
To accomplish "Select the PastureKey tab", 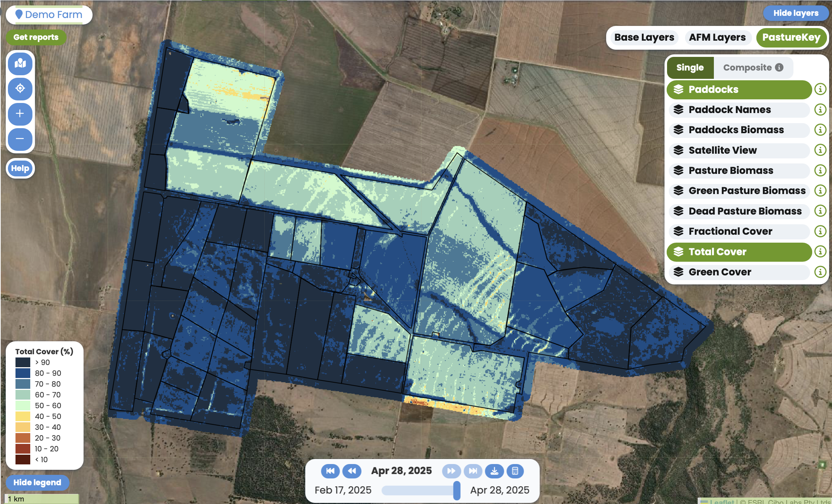I will pyautogui.click(x=791, y=37).
